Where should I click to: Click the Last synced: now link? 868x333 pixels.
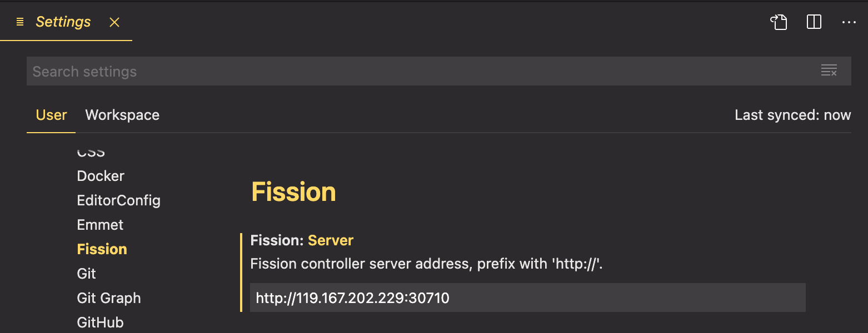(x=792, y=115)
